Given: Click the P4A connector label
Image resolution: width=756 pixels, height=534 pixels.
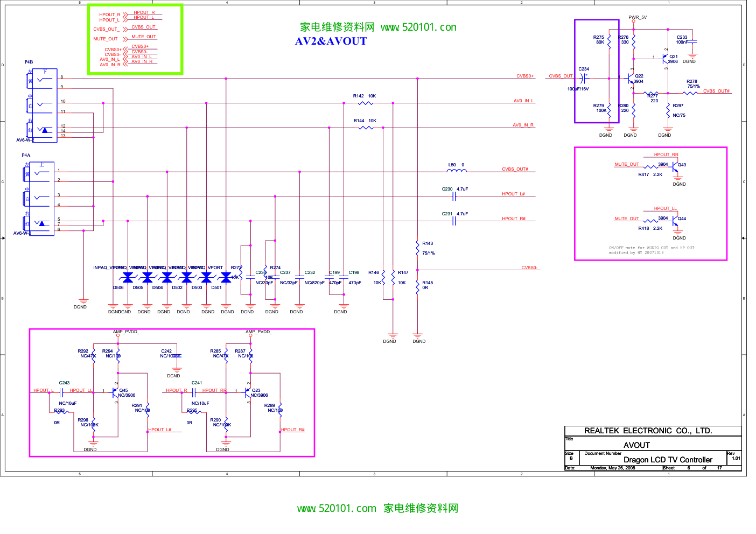Looking at the screenshot, I should 26,155.
